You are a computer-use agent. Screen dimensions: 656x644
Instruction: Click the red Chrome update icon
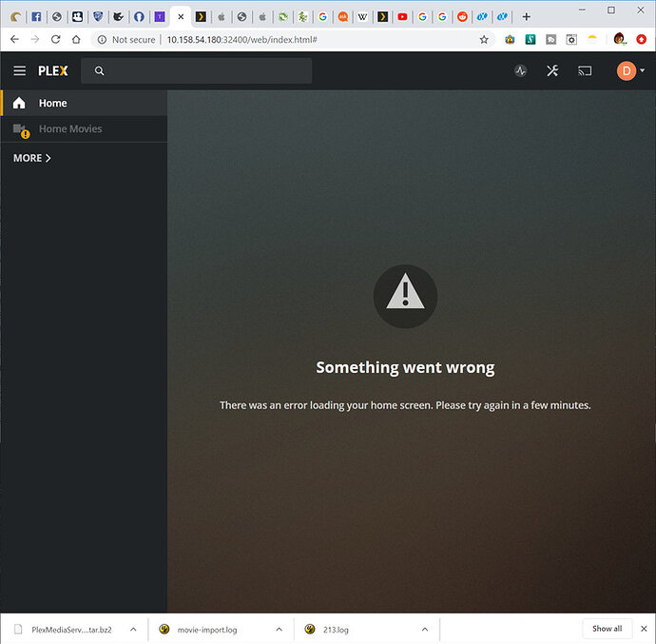coord(641,40)
